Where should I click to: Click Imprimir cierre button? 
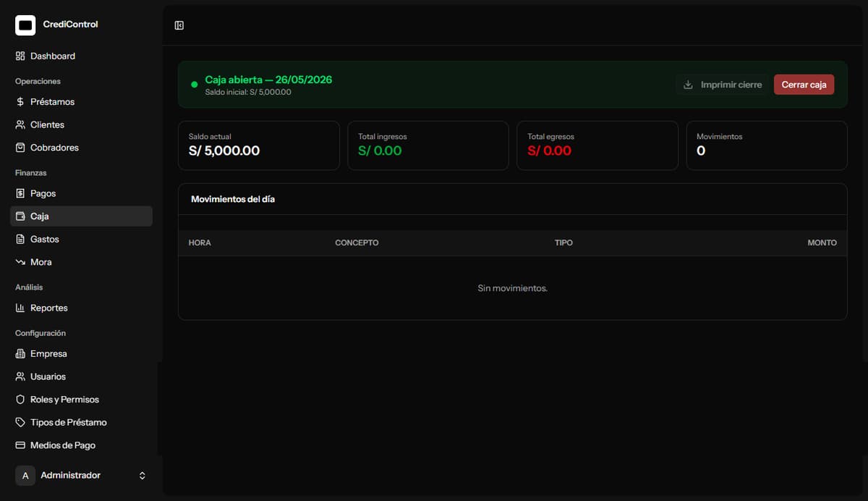click(722, 85)
